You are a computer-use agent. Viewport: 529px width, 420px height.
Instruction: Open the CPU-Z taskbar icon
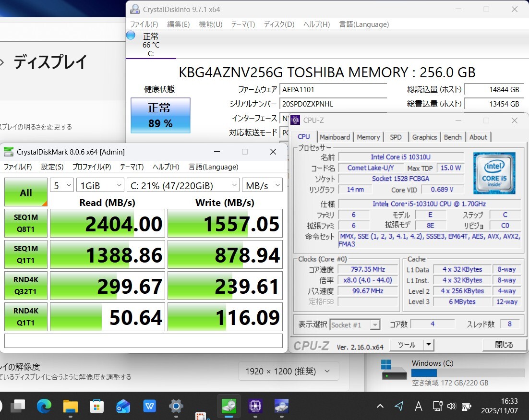pyautogui.click(x=255, y=407)
